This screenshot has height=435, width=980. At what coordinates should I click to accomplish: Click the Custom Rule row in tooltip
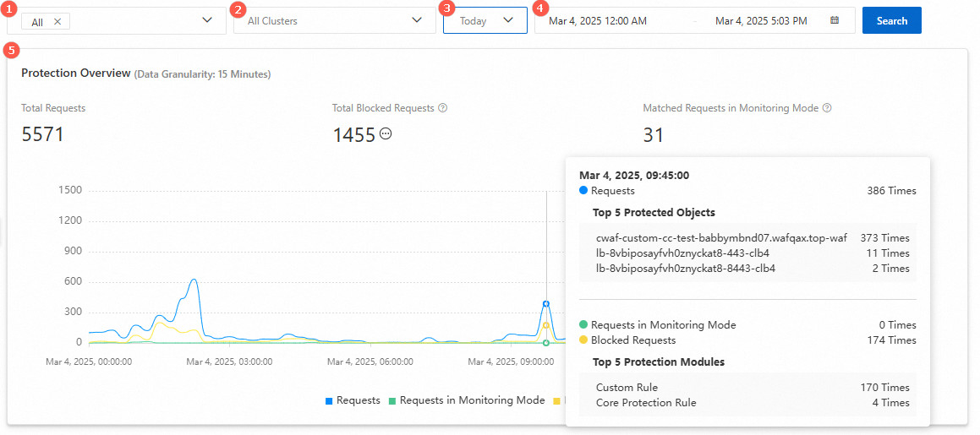click(753, 388)
